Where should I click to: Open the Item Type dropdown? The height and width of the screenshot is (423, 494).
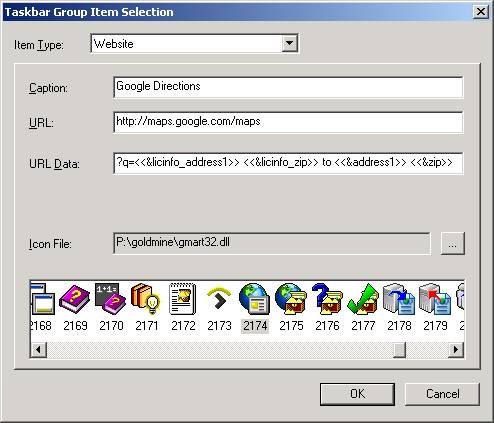(289, 43)
